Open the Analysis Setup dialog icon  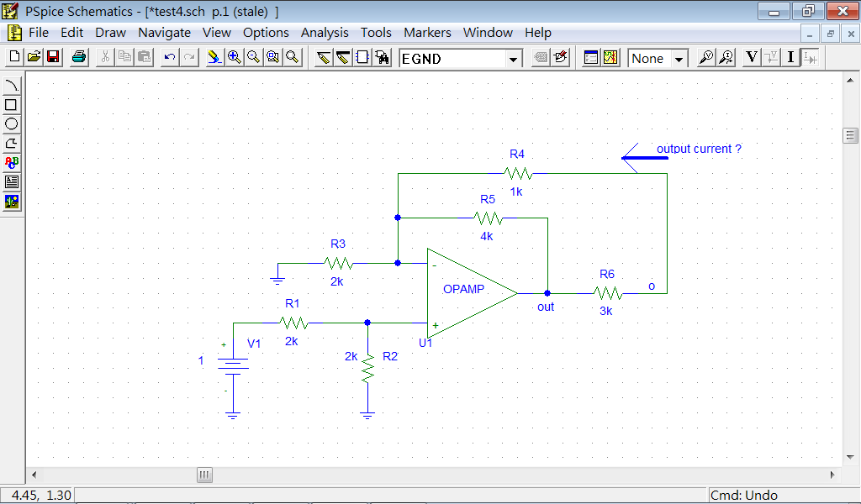point(591,57)
